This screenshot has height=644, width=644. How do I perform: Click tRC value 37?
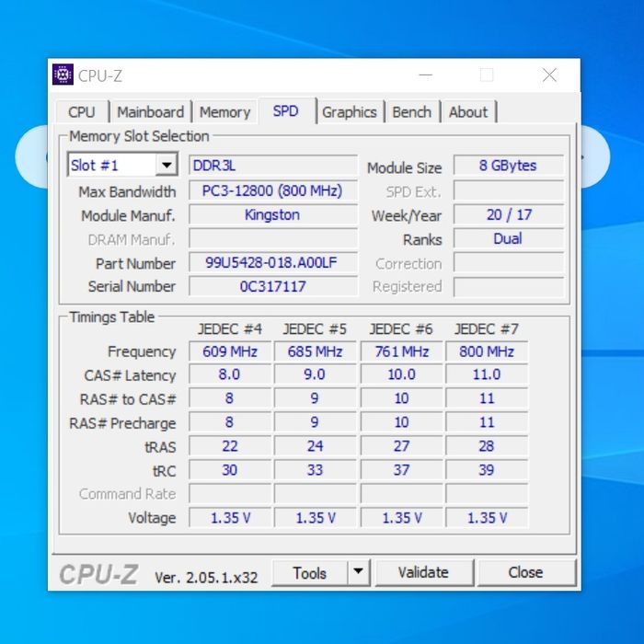(402, 470)
